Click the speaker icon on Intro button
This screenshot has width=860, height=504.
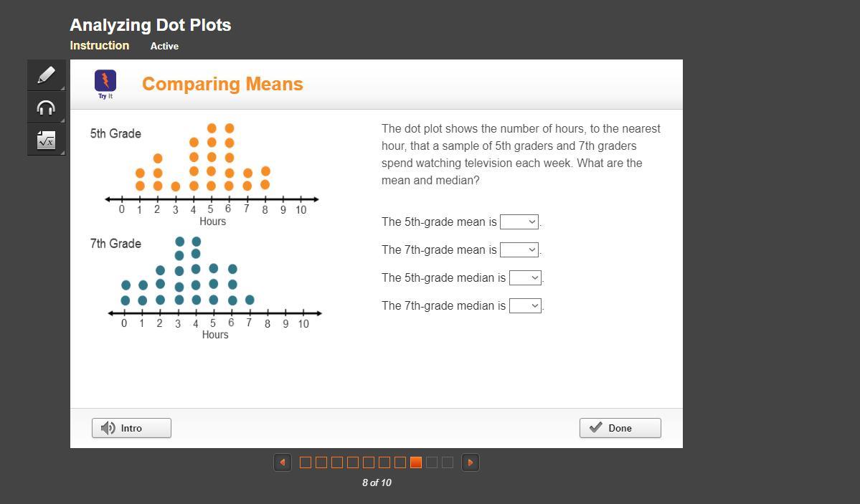pos(108,428)
